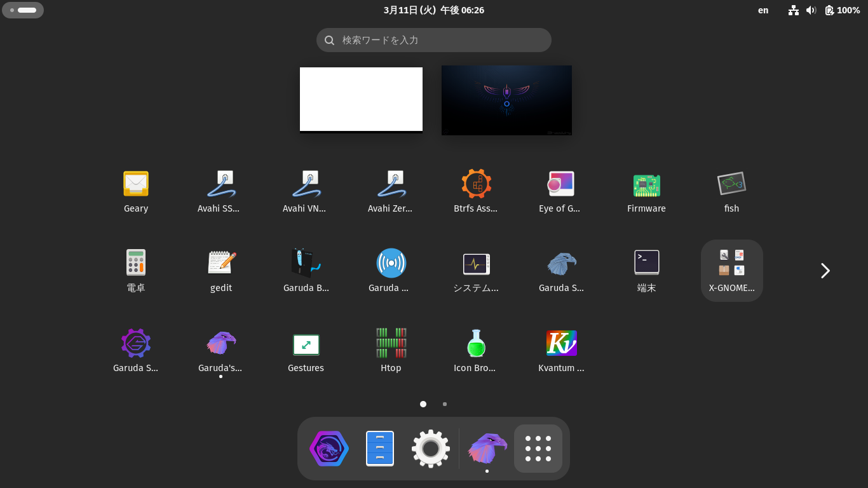Select the white window workspace thumbnail
The image size is (868, 488).
361,100
